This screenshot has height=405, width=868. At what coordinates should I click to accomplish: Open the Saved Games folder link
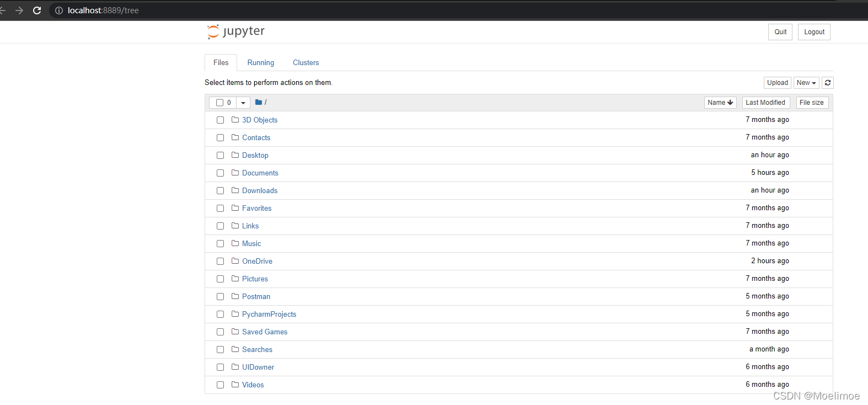click(x=265, y=332)
